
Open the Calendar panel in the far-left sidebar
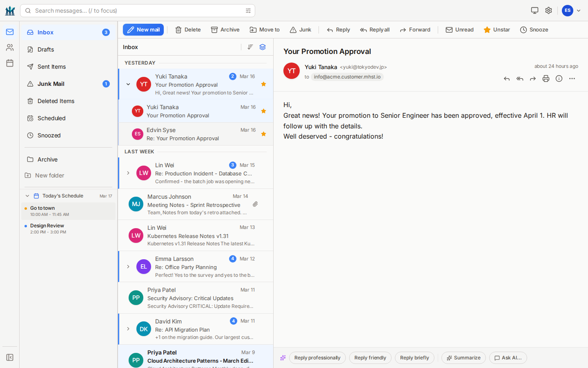point(9,63)
